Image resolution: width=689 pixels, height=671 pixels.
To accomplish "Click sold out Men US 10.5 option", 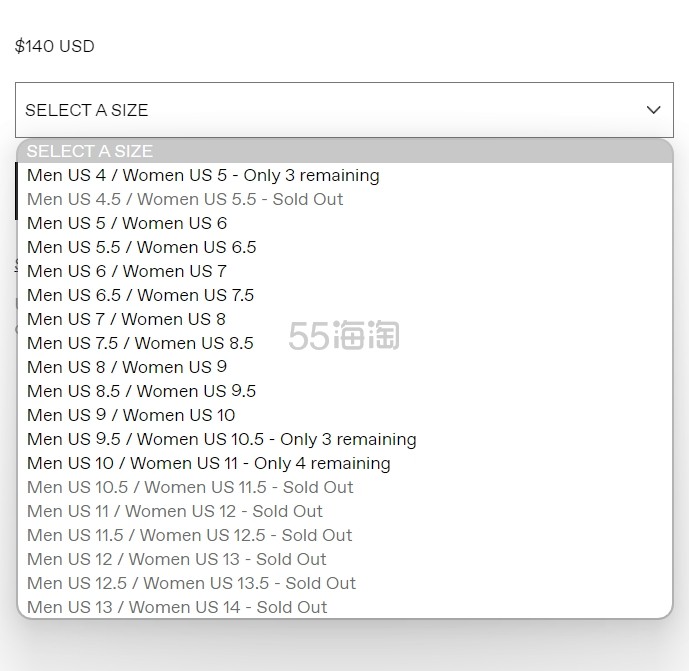I will click(x=190, y=487).
